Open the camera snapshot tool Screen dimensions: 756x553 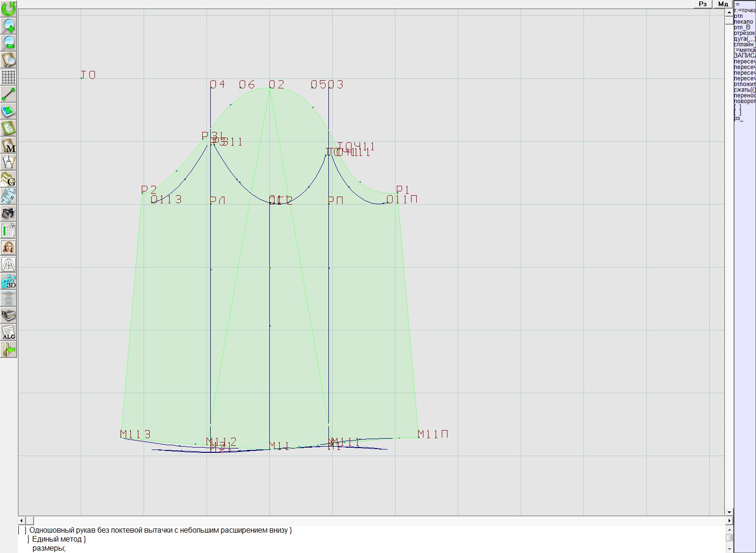coord(9,213)
